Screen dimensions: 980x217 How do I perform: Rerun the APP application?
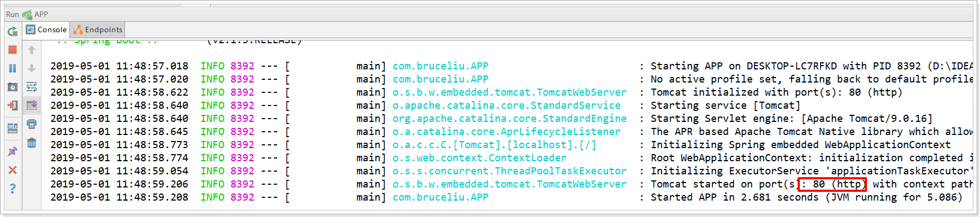13,32
